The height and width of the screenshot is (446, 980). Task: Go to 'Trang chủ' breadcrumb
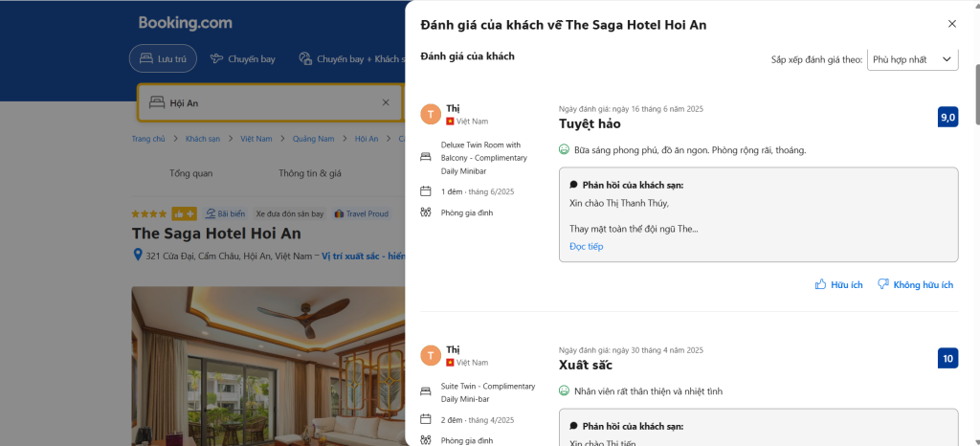[148, 139]
